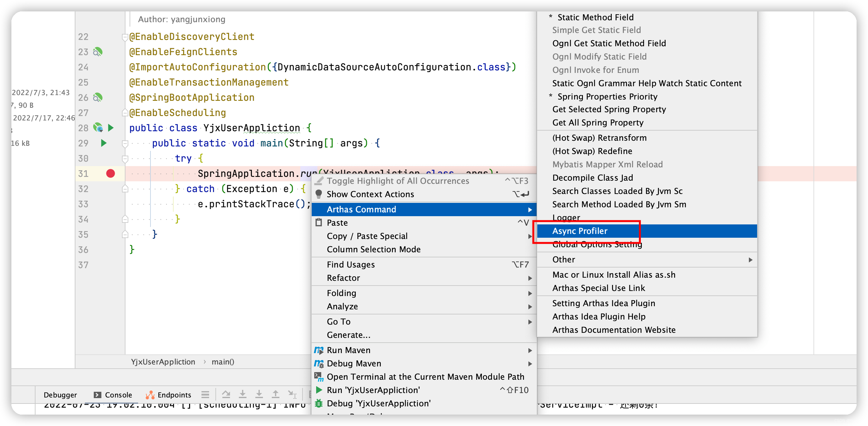Click the Spring Boot gutter icon on line 28
This screenshot has width=868, height=426.
click(x=98, y=128)
